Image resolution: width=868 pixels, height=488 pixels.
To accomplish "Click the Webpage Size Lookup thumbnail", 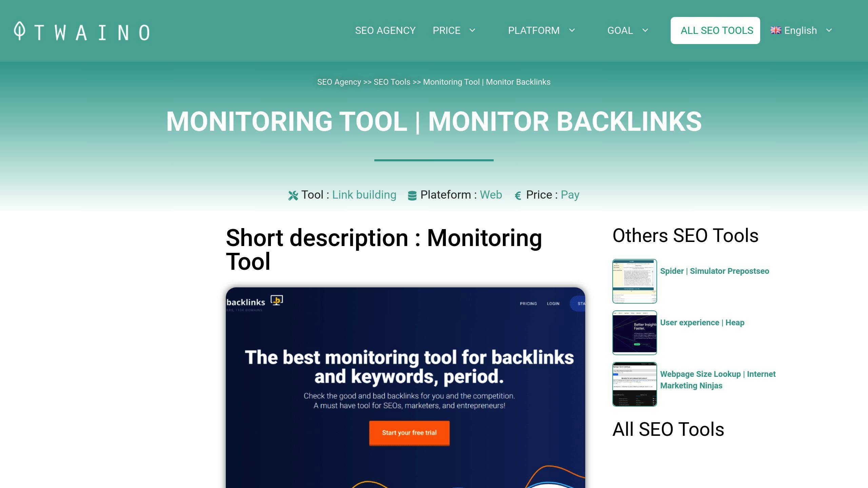I will click(x=634, y=384).
